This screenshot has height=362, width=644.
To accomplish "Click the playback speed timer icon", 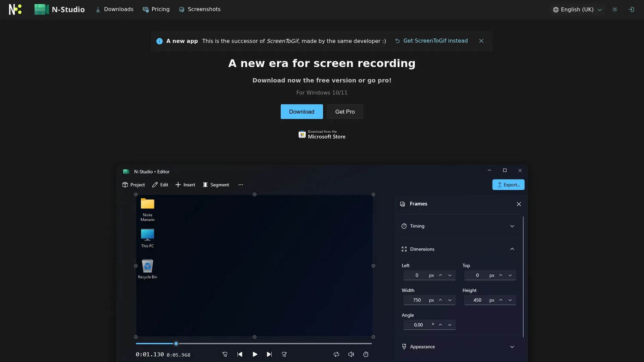I will pos(366,354).
